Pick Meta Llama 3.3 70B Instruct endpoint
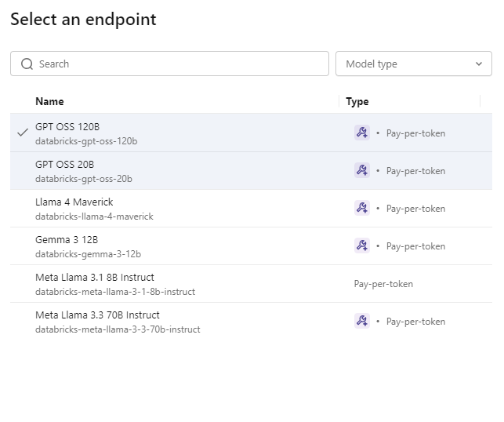The image size is (504, 422). 251,321
